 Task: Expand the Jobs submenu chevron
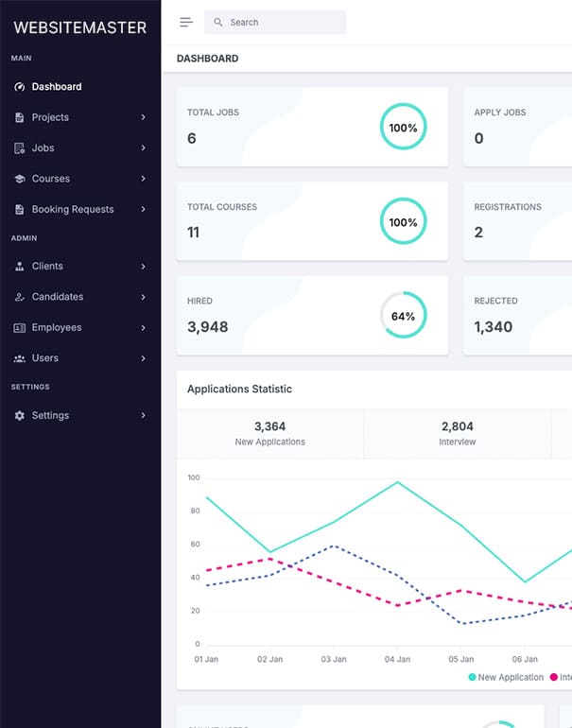(x=143, y=148)
